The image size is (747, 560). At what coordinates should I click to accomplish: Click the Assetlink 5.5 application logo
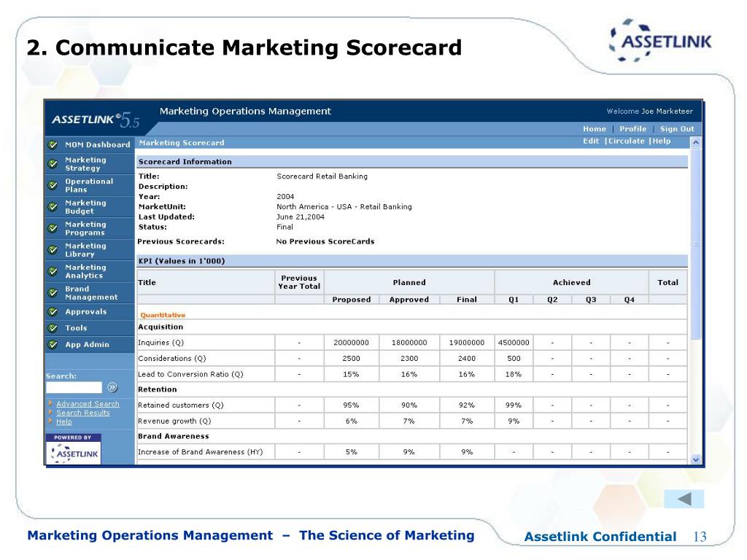[96, 119]
